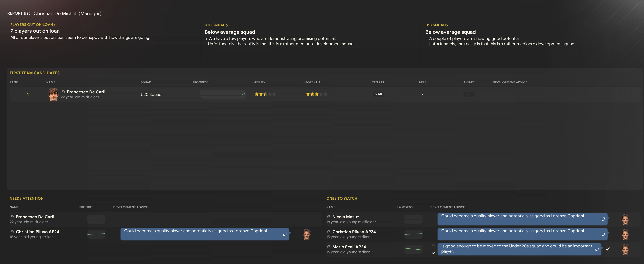Image resolution: width=644 pixels, height=264 pixels.
Task: Expand Nicola Masut's development advice bubble
Action: [x=603, y=219]
